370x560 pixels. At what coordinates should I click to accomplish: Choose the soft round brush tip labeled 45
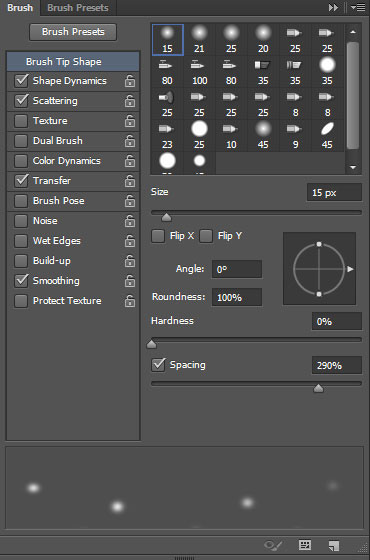point(263,136)
